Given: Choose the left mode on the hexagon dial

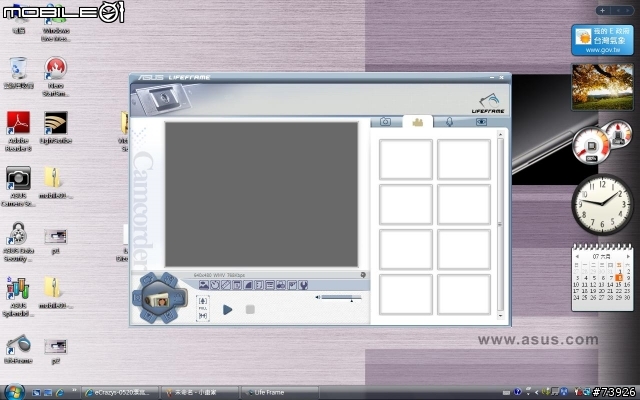Looking at the screenshot, I should tap(138, 298).
